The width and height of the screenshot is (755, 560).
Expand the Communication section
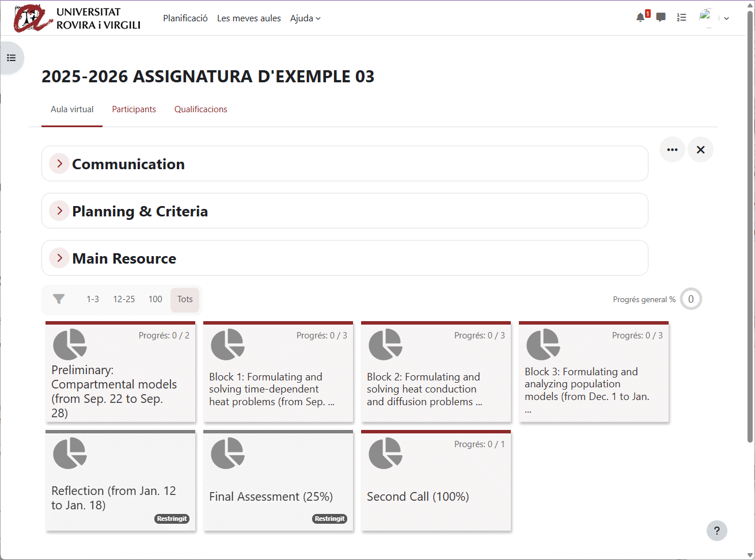(x=59, y=164)
